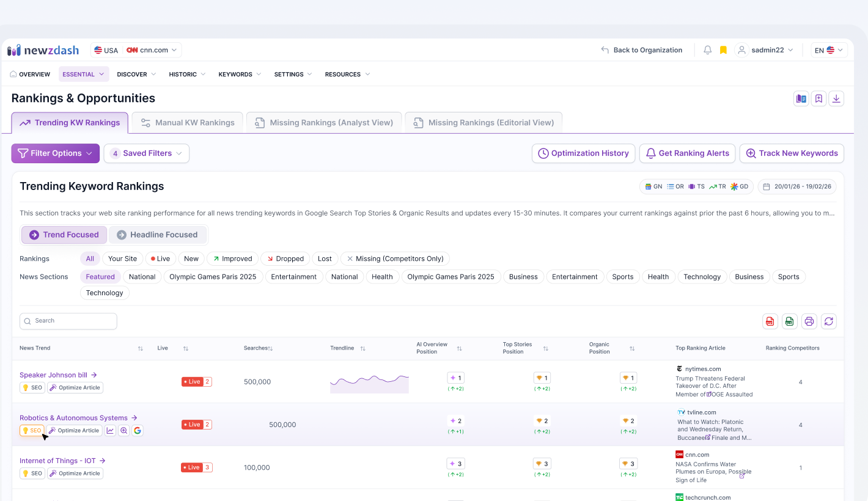
Task: Open the Overview page
Action: [30, 75]
